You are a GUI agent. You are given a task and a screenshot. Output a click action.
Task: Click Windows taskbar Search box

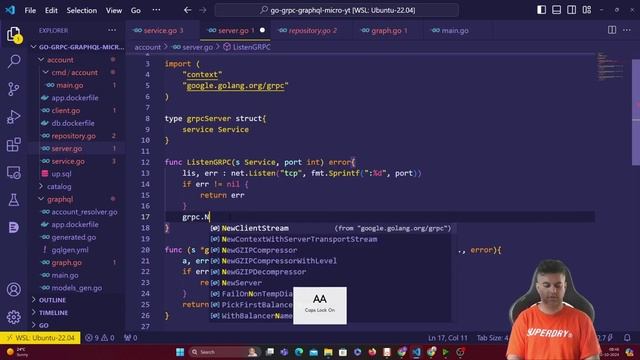click(224, 352)
